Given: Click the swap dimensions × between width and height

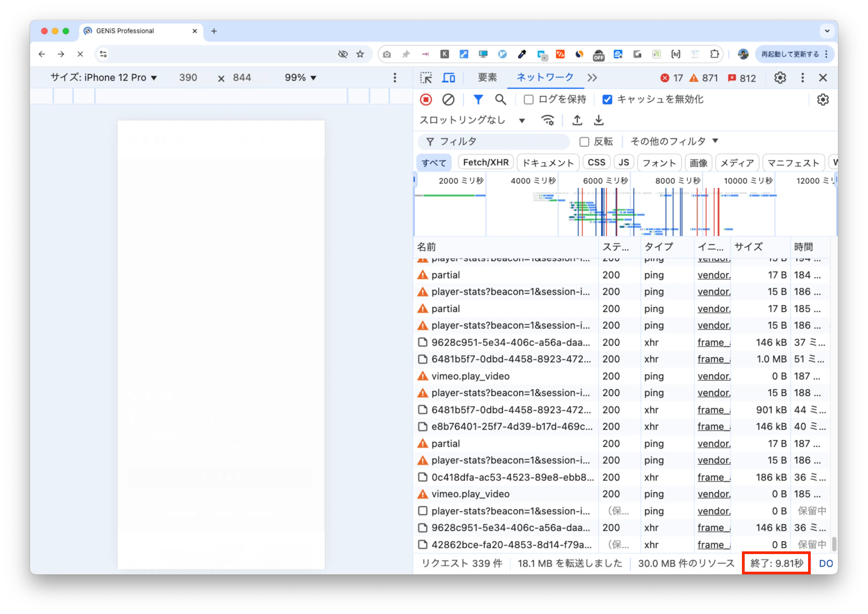Looking at the screenshot, I should 221,79.
